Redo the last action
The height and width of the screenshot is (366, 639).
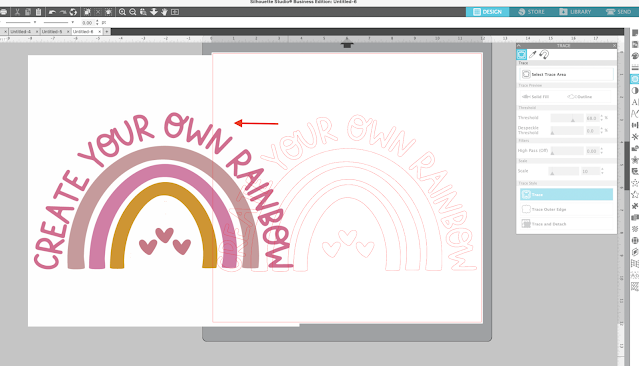(x=63, y=12)
